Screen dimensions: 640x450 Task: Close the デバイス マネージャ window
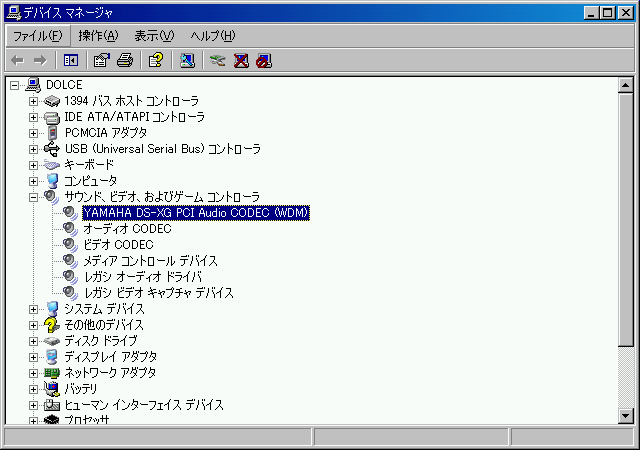coord(625,13)
